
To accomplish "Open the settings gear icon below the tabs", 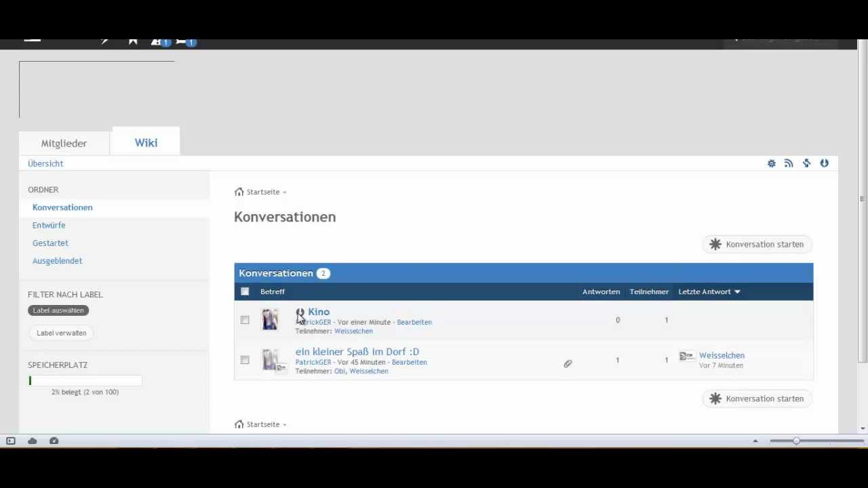I will coord(772,163).
